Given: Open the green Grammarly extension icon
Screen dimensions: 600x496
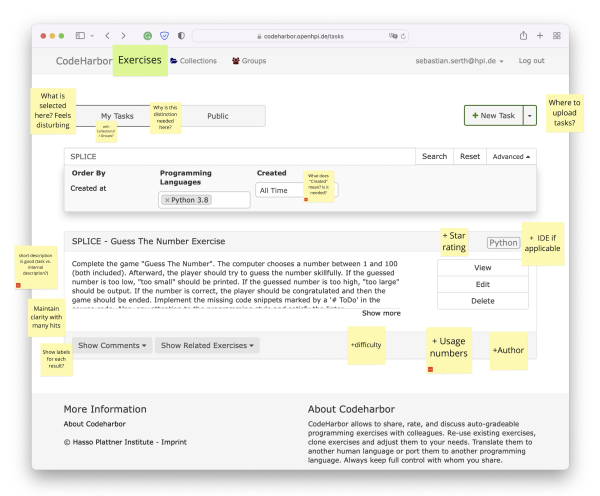Looking at the screenshot, I should pyautogui.click(x=147, y=36).
